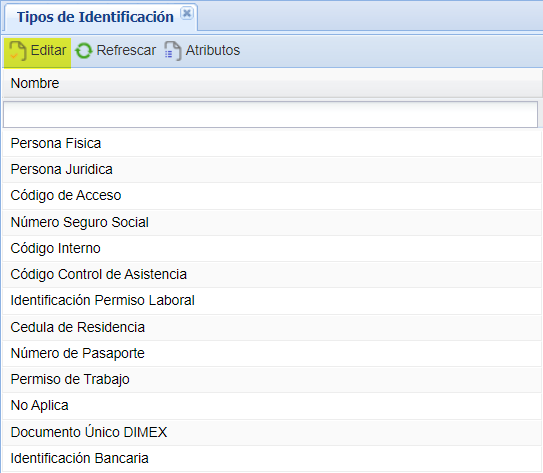The height and width of the screenshot is (473, 543).
Task: Select the Cedula de Residencia row
Action: click(x=272, y=327)
